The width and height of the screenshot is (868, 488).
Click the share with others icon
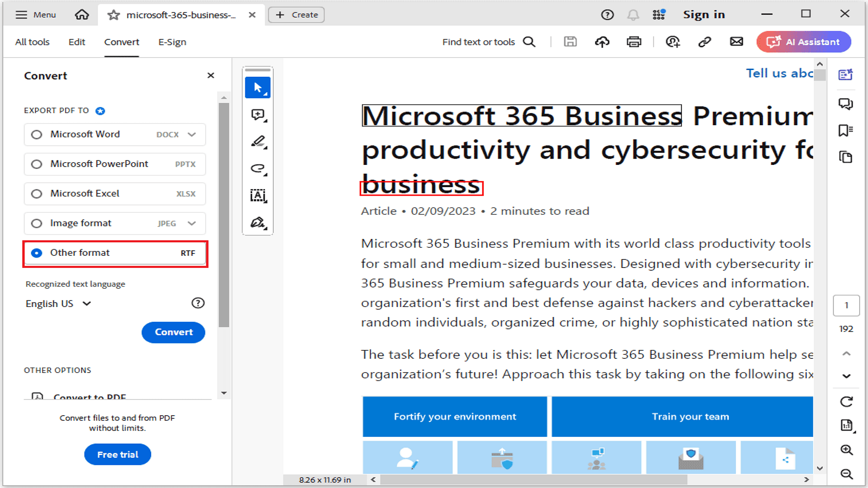click(673, 42)
